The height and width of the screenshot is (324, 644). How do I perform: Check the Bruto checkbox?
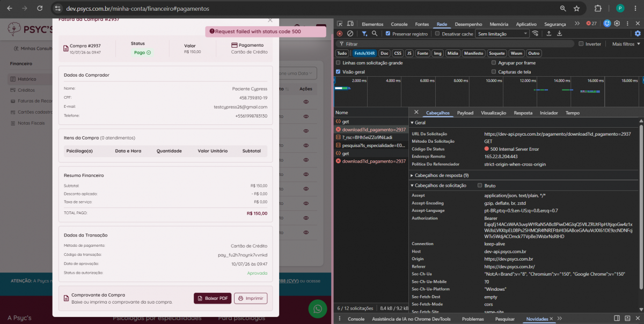(x=480, y=186)
